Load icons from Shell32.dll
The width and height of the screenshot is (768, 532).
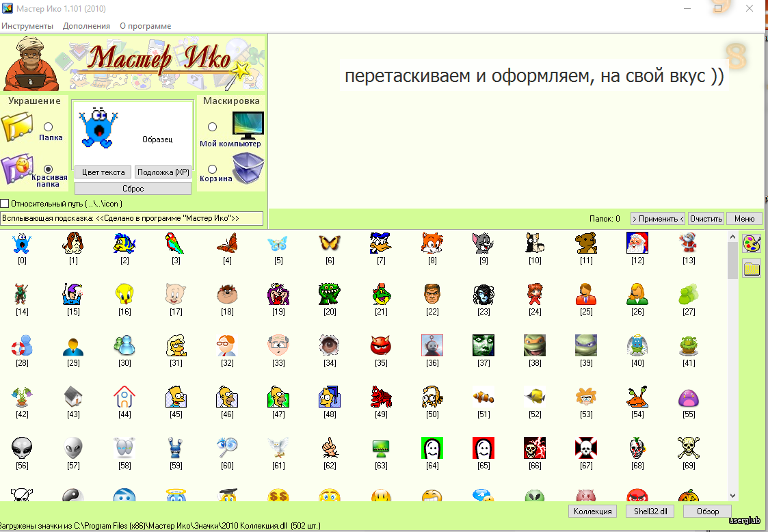pyautogui.click(x=650, y=511)
